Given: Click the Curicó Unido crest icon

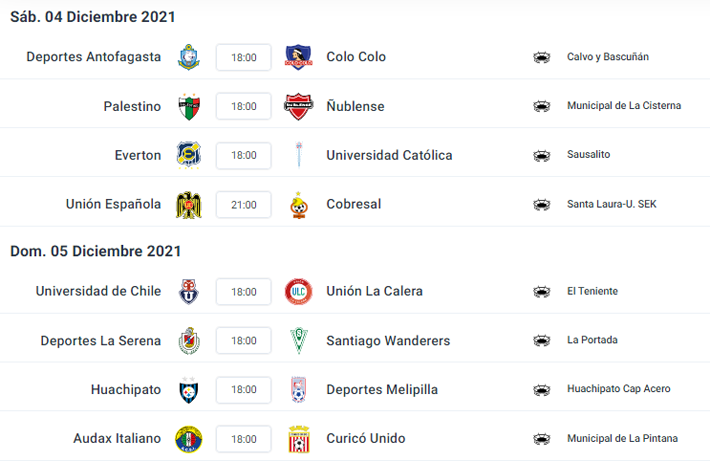Looking at the screenshot, I should [x=298, y=438].
